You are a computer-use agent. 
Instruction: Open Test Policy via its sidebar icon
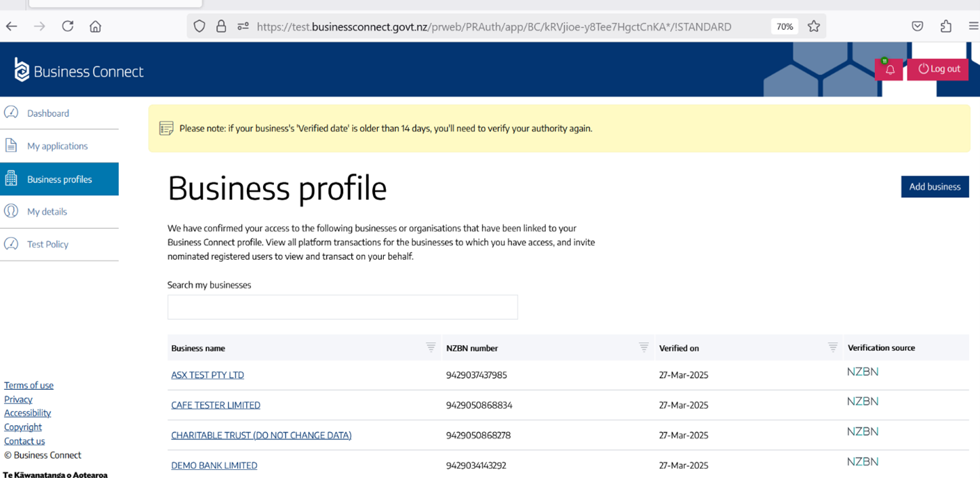pyautogui.click(x=12, y=244)
